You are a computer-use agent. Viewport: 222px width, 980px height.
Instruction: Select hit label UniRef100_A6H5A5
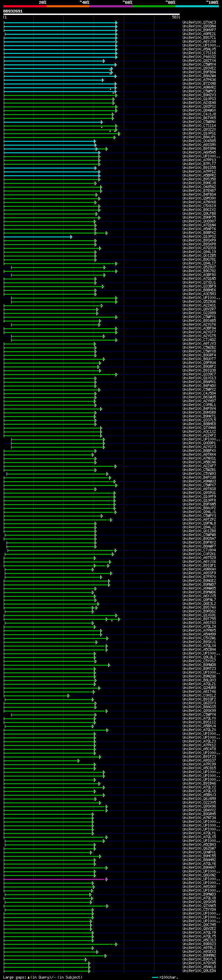199,152
